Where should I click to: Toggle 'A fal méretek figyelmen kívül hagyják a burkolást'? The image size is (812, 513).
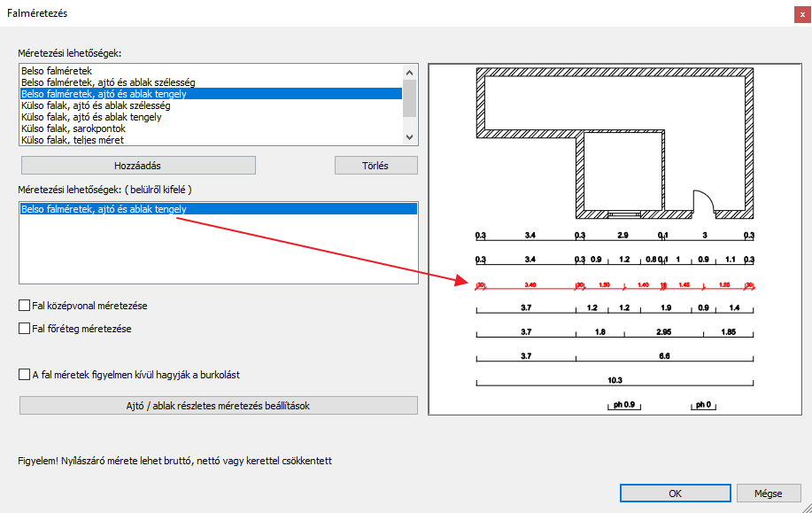(x=25, y=375)
